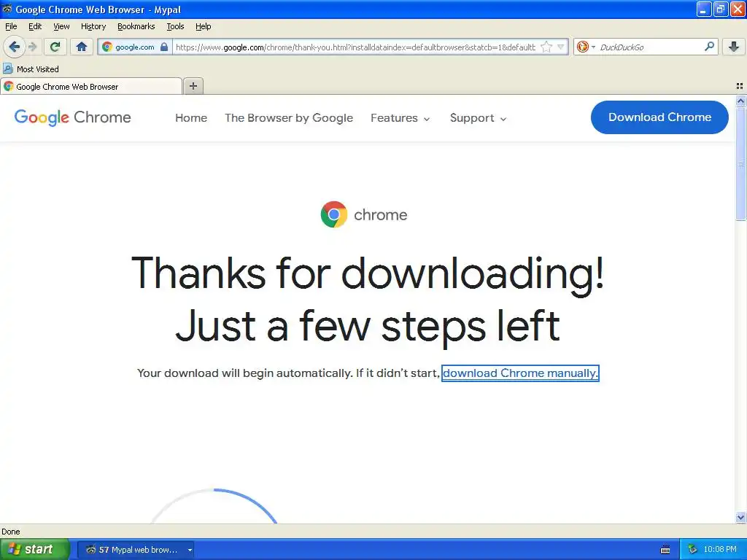Open the Windows start menu
The height and width of the screenshot is (560, 747).
click(34, 550)
